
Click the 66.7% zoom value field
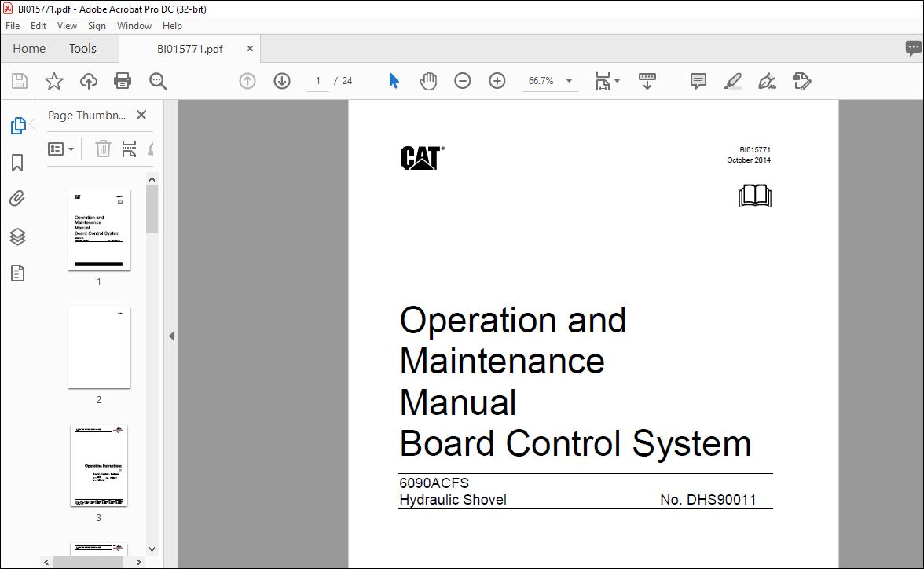[x=541, y=81]
